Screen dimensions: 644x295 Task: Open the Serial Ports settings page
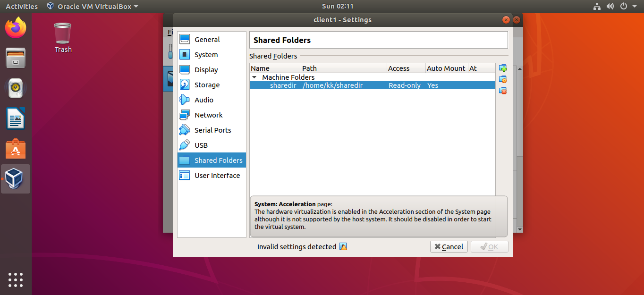[213, 130]
